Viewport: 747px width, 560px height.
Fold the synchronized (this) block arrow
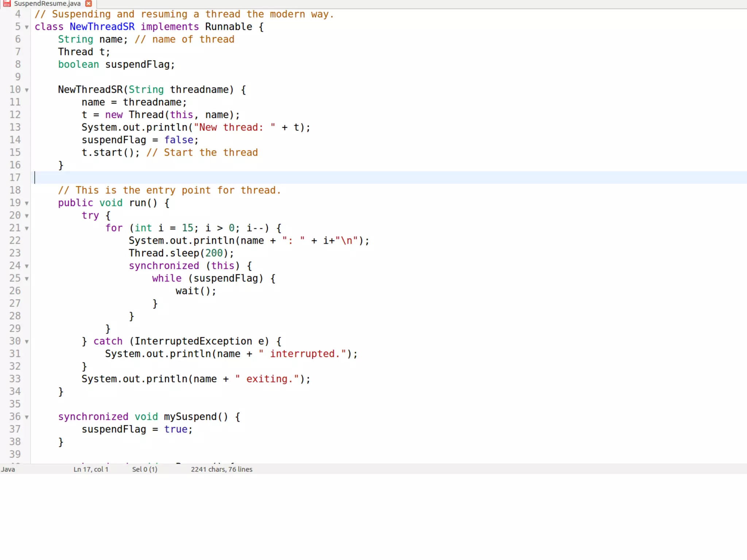[27, 266]
